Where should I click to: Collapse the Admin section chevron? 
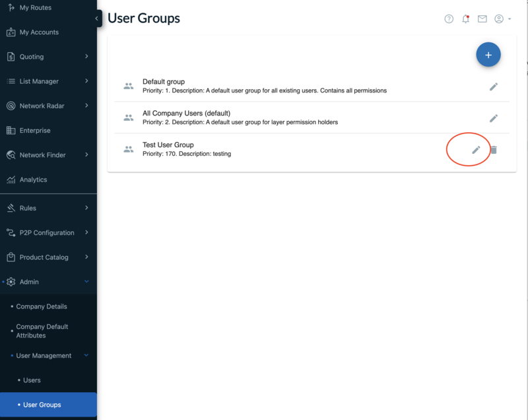86,281
